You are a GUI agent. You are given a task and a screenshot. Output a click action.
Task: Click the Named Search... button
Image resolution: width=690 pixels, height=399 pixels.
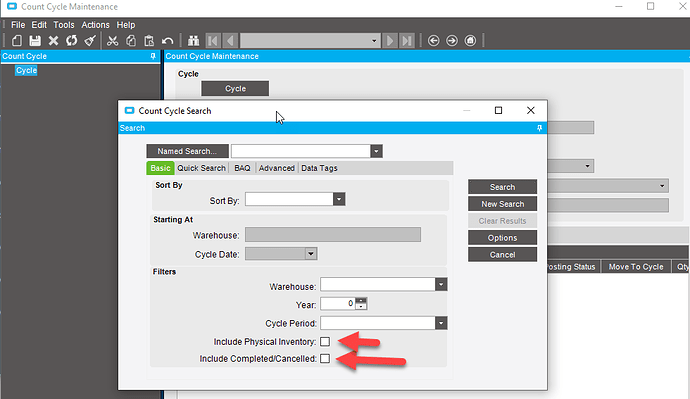(187, 151)
